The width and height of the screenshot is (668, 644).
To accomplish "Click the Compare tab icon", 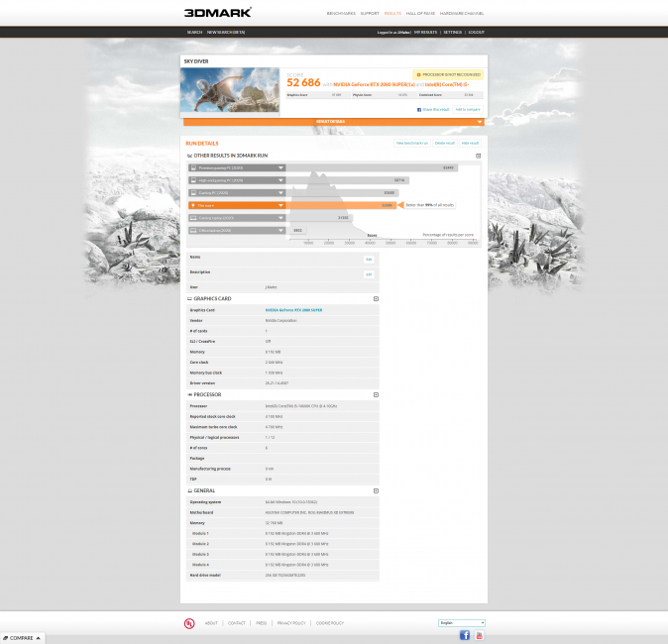I will pyautogui.click(x=6, y=638).
